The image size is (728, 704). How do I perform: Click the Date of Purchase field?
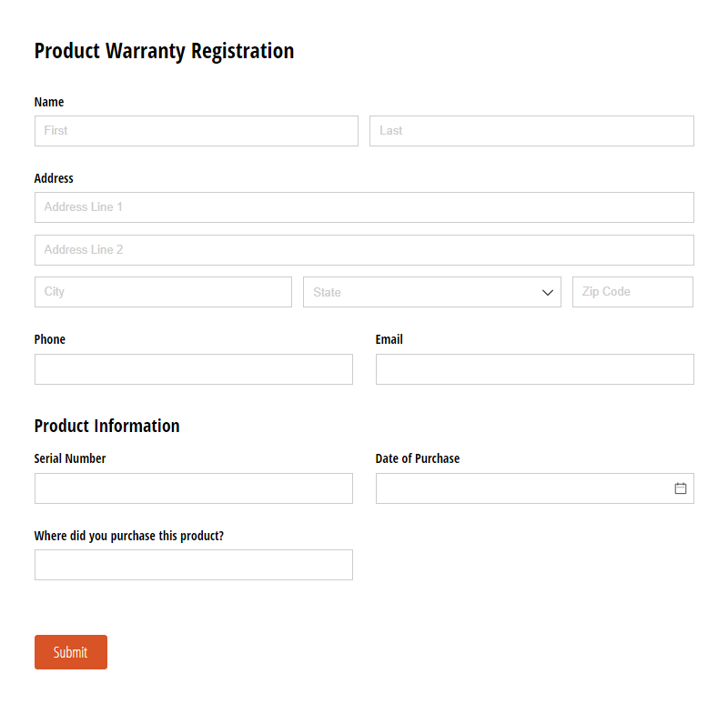[x=519, y=488]
